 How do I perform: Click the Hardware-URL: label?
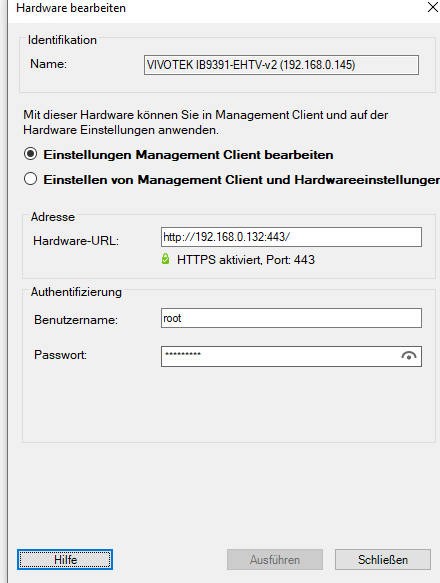(x=76, y=241)
